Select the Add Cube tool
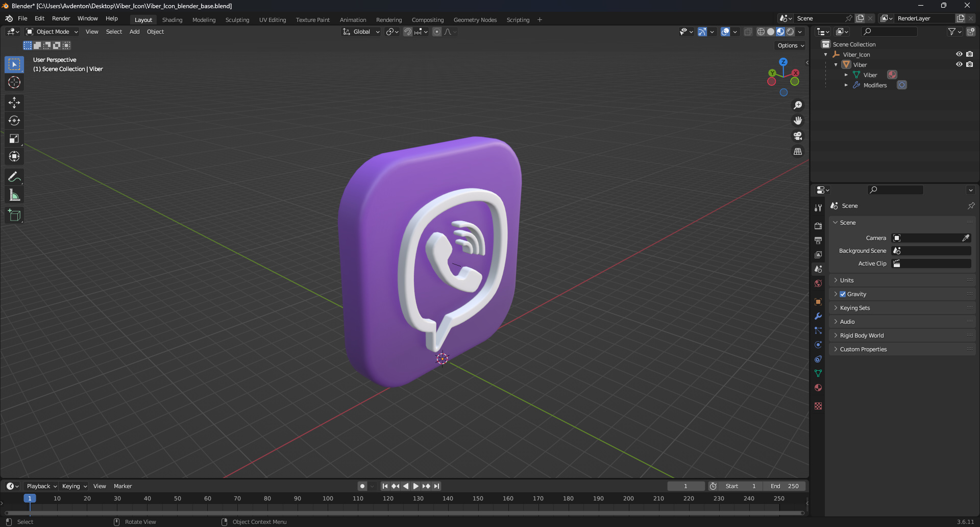980x527 pixels. (14, 215)
